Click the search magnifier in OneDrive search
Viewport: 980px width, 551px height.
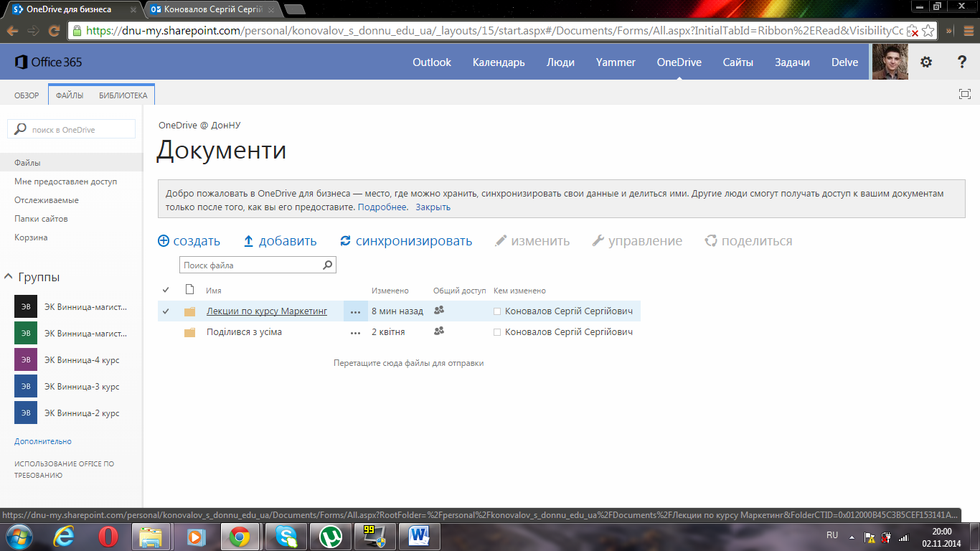[x=19, y=129]
